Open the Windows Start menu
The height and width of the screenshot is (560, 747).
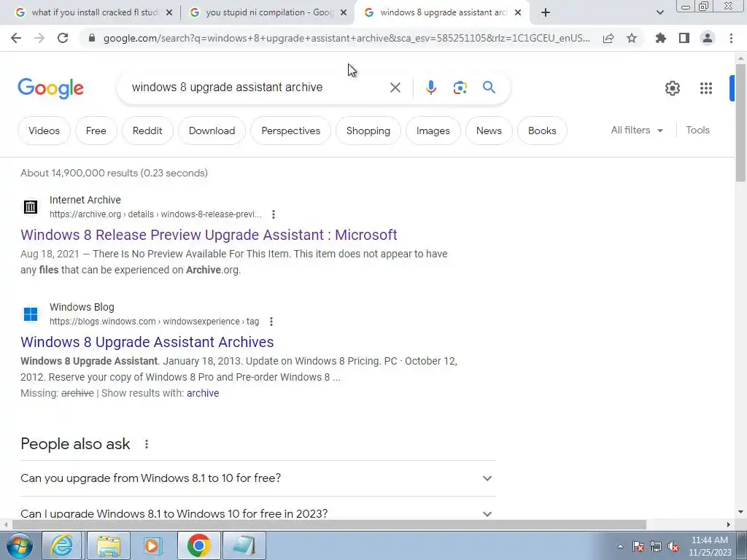pyautogui.click(x=19, y=545)
